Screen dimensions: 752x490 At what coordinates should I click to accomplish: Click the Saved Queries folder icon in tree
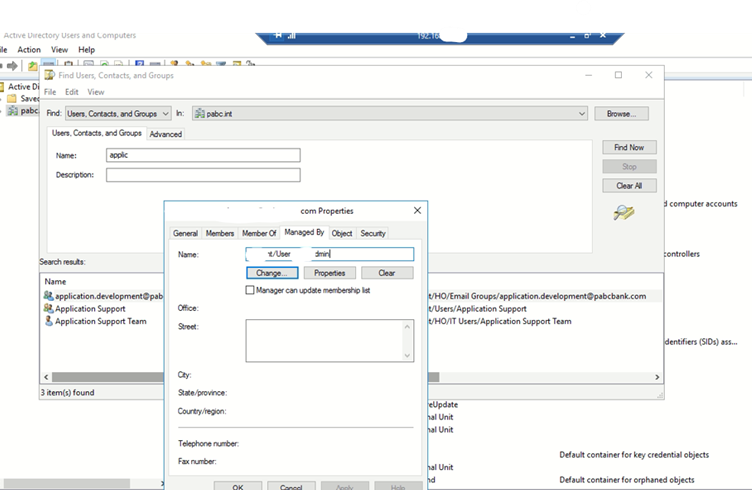point(12,98)
